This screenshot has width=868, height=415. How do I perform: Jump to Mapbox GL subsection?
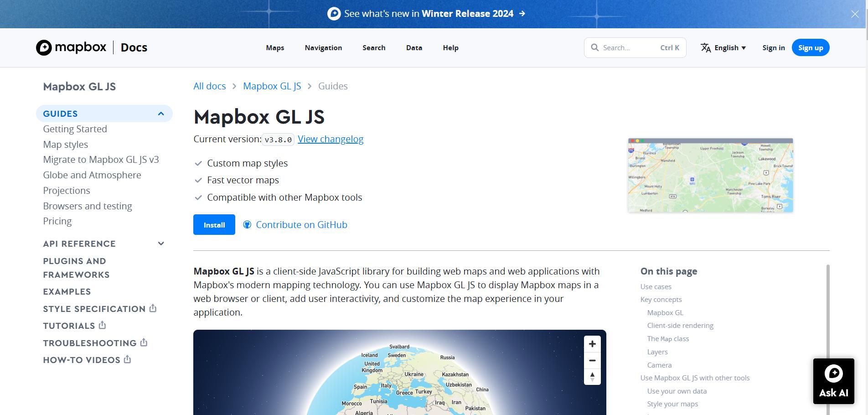[x=665, y=312]
